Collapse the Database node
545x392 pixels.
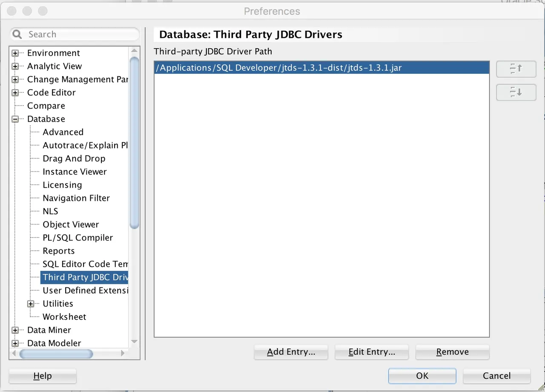point(15,119)
